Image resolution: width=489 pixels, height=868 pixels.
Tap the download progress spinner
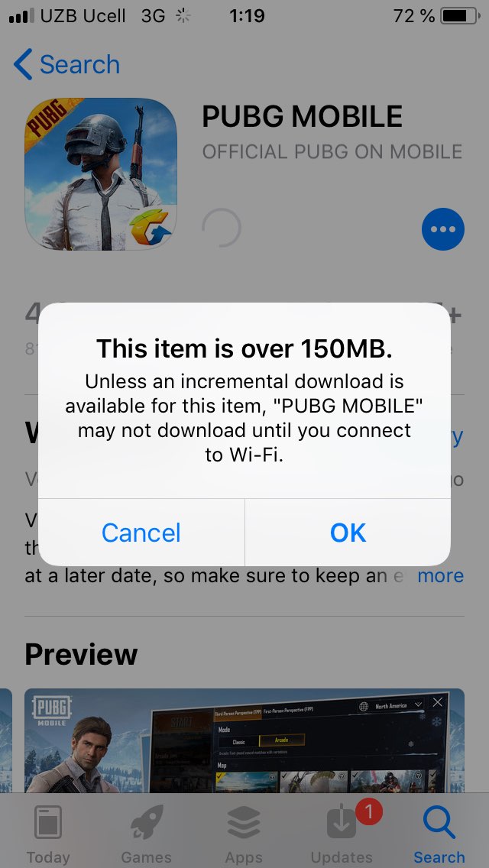pos(222,228)
